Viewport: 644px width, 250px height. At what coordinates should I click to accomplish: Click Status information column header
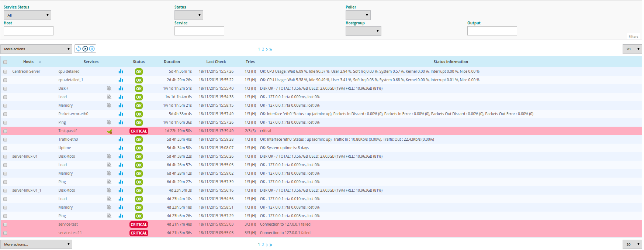tap(451, 62)
